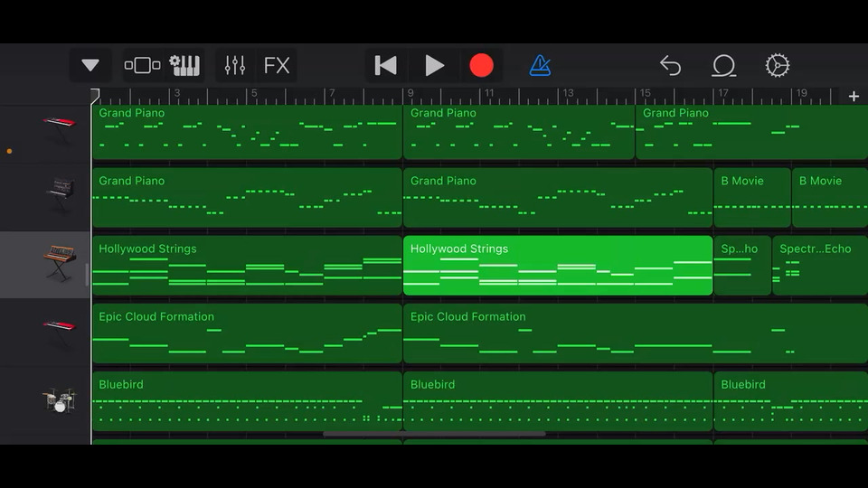Toggle the metronome
Image resolution: width=868 pixels, height=488 pixels.
(540, 65)
